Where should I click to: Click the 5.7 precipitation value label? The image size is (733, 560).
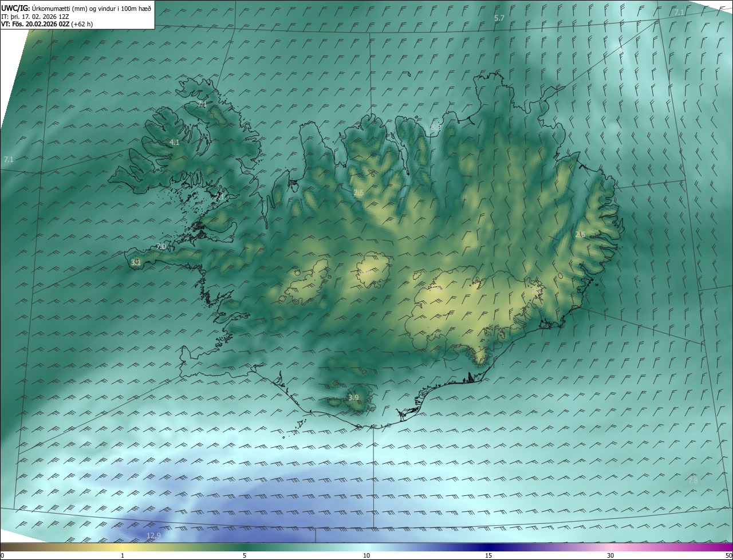499,18
